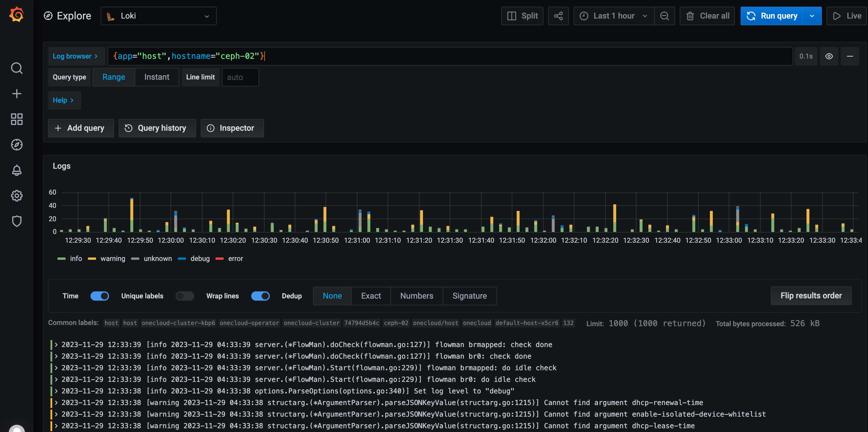Open the sidebar Configuration gear icon
The height and width of the screenshot is (432, 868).
pos(17,196)
